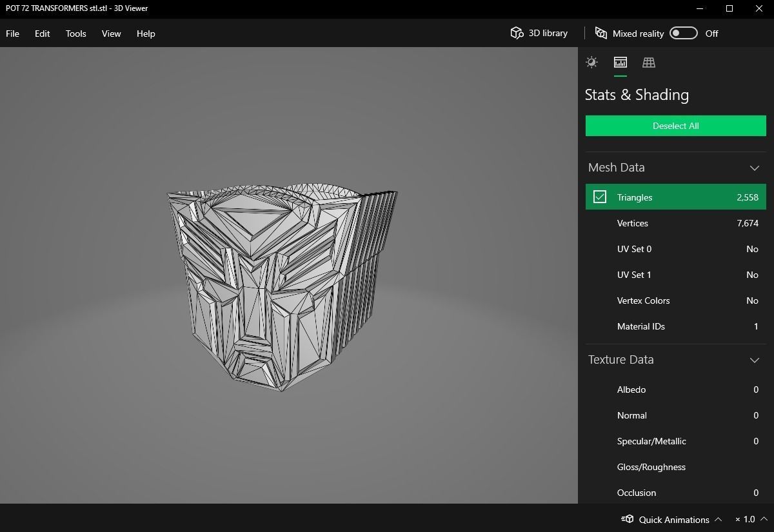Click the 3D library cube icon
Screen dimensions: 774x532
point(517,33)
